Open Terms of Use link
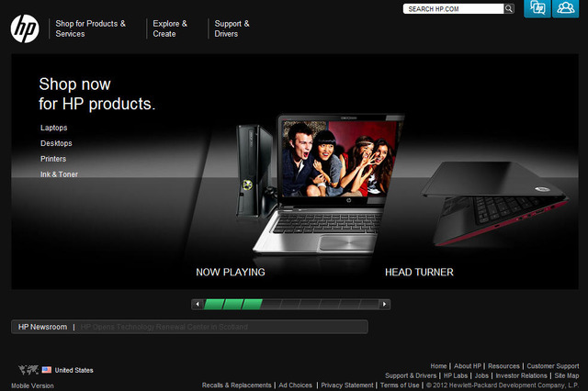The image size is (588, 391). click(400, 385)
